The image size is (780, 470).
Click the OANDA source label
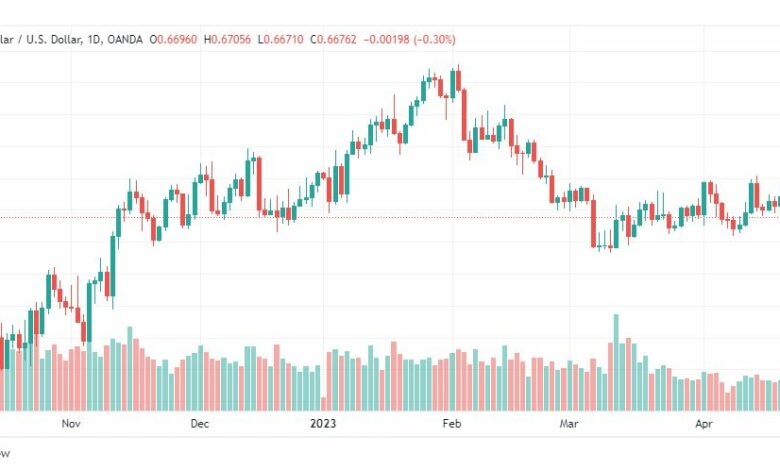tap(125, 39)
